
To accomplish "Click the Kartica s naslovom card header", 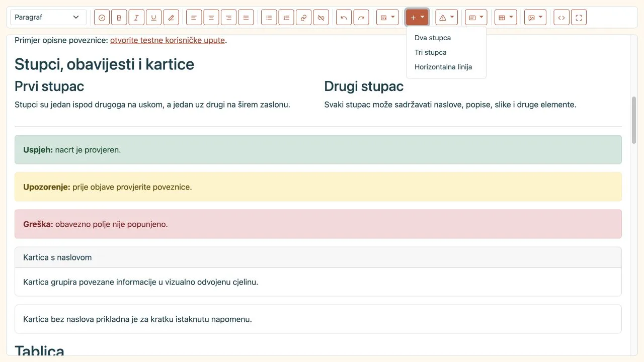I will pos(318,257).
